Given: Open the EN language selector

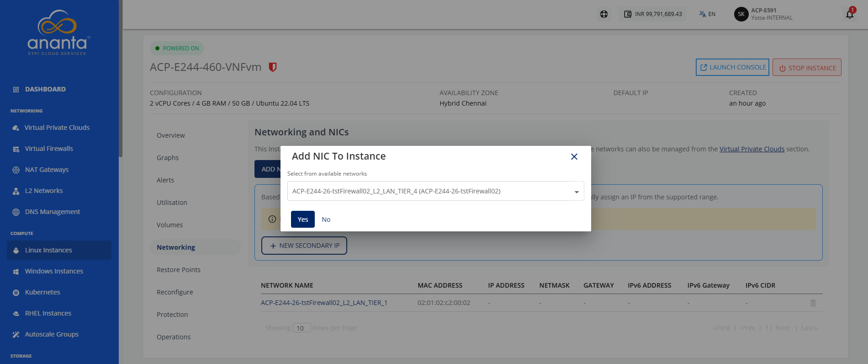Looking at the screenshot, I should [707, 14].
